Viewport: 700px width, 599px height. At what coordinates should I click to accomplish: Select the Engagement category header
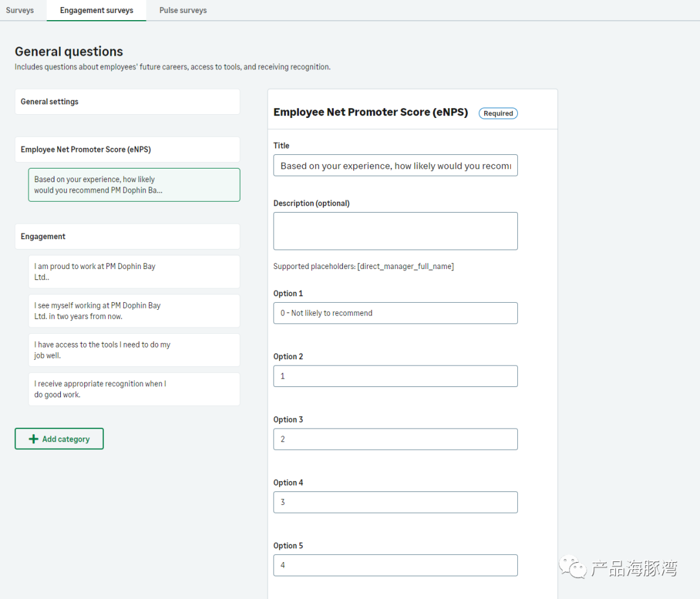(x=127, y=237)
